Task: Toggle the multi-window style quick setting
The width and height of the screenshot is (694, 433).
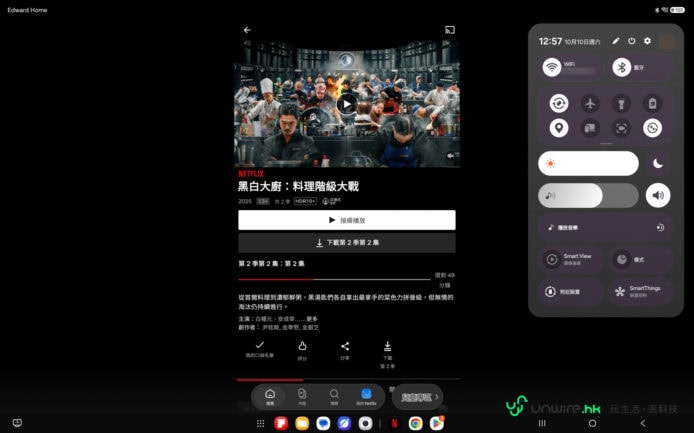Action: click(x=590, y=128)
